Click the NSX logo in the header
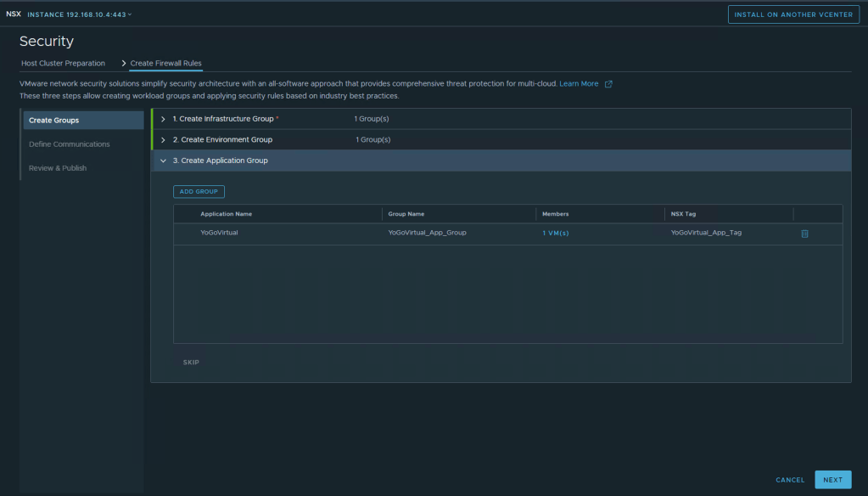The image size is (868, 496). (14, 14)
